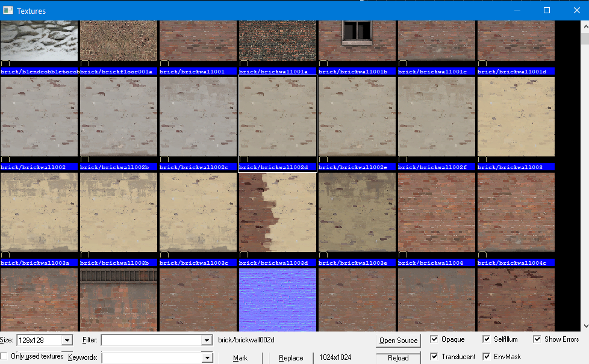Image resolution: width=589 pixels, height=364 pixels.
Task: Click the brick/brickwall004c name label
Action: click(516, 263)
